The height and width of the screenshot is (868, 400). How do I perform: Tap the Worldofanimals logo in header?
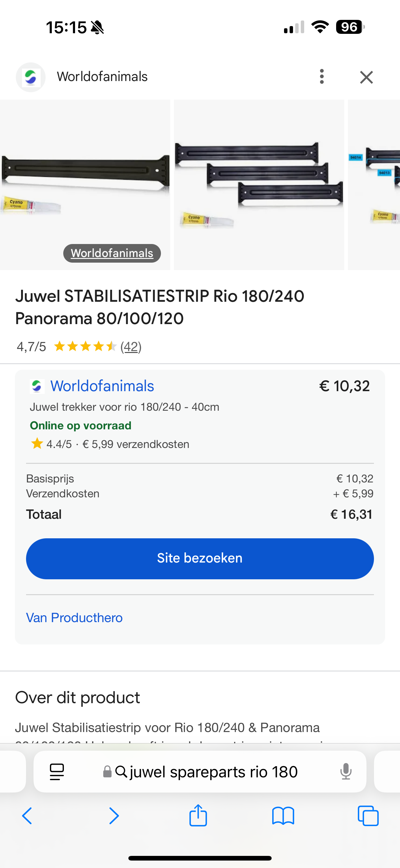click(x=31, y=77)
